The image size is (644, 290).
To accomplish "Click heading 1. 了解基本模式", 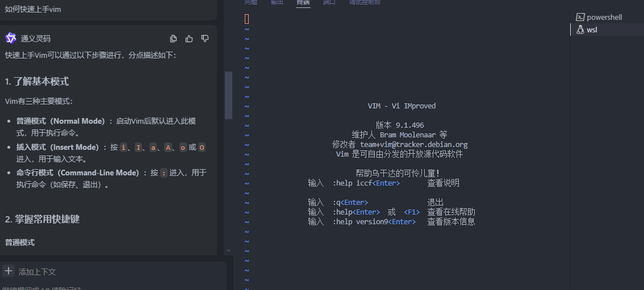I will (37, 82).
